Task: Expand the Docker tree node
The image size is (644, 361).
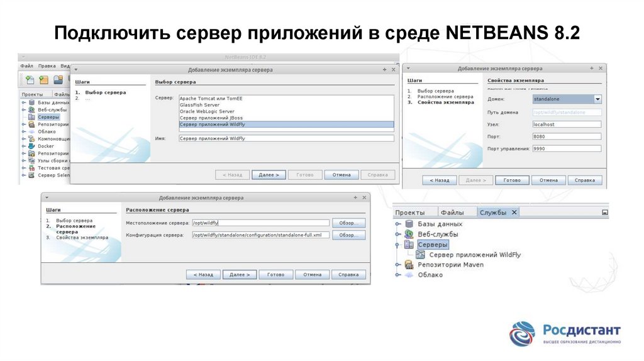Action: tap(24, 146)
